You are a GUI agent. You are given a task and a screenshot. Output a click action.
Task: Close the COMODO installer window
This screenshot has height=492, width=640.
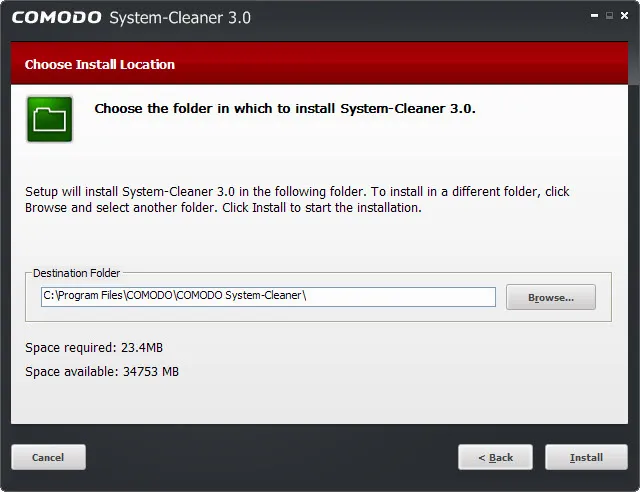coord(624,16)
